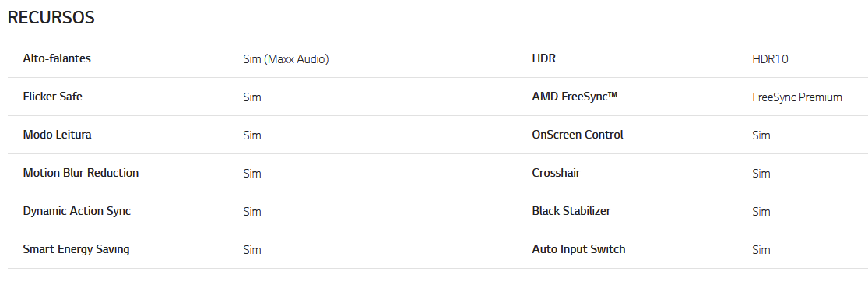Select Sim value next to Smart Energy Saving
This screenshot has width=868, height=285.
click(252, 250)
